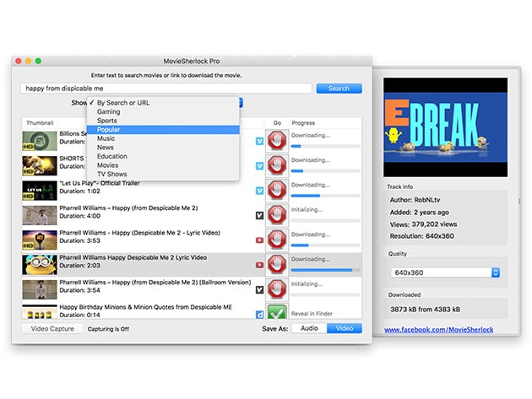
Task: Open the 640x360 Quality dropdown
Action: [445, 272]
